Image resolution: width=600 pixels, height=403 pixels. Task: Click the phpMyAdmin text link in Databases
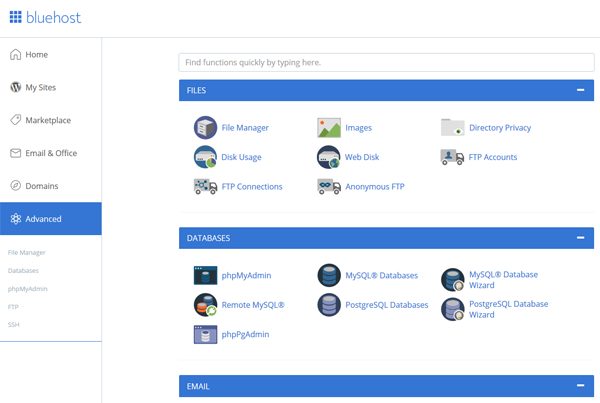click(246, 276)
